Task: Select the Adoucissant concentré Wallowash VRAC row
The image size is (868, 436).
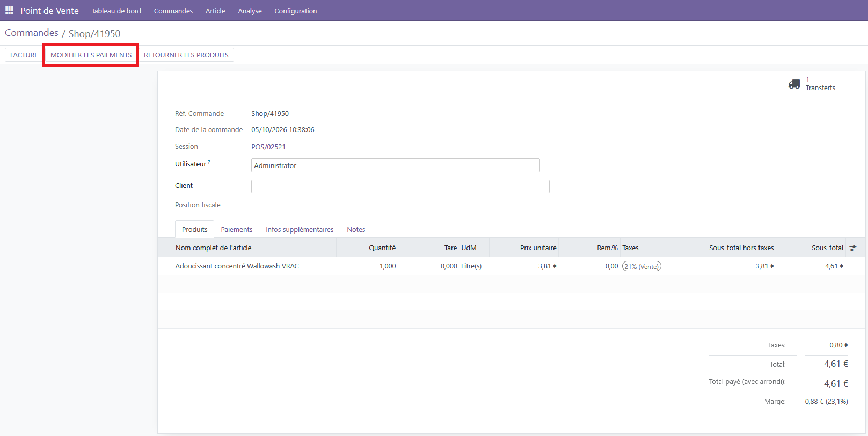Action: 512,266
